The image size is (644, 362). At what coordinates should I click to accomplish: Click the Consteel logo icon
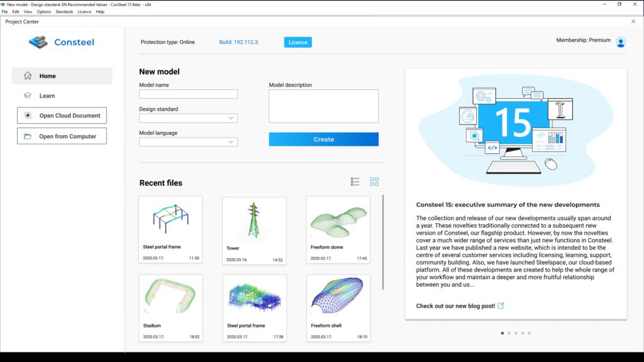point(38,42)
